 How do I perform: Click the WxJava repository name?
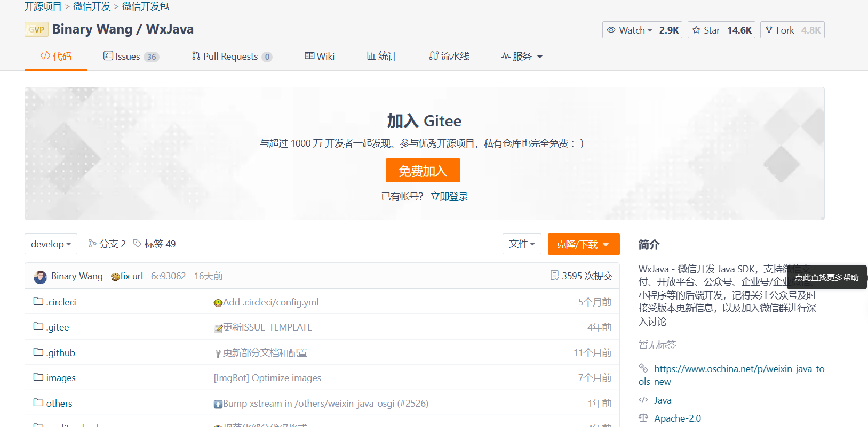click(170, 29)
